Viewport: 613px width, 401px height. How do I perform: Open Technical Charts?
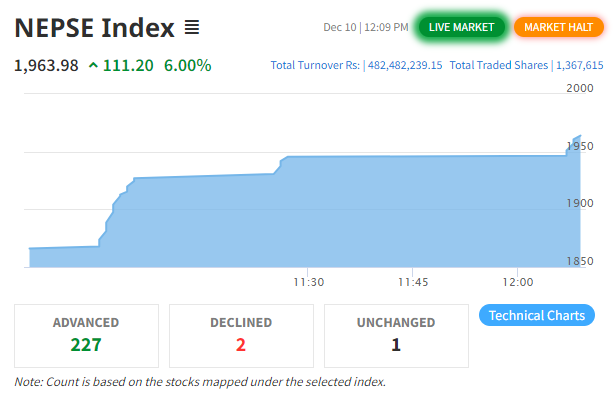[x=538, y=316]
